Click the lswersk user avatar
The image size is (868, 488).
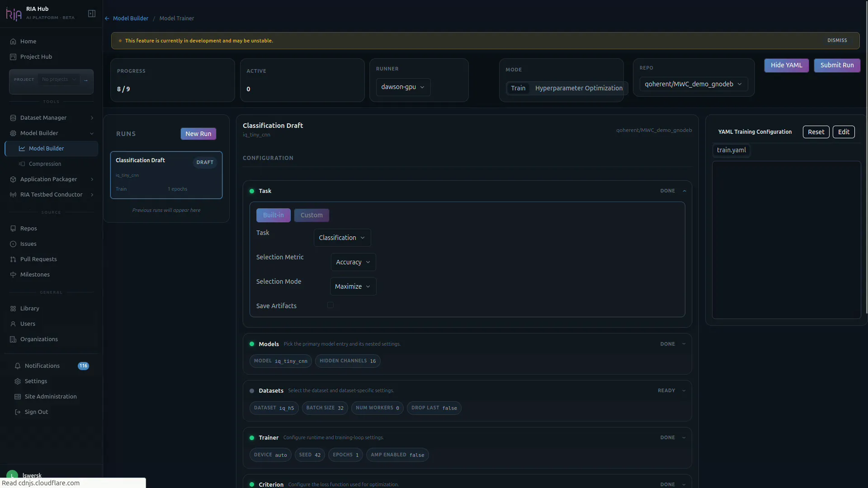(12, 475)
